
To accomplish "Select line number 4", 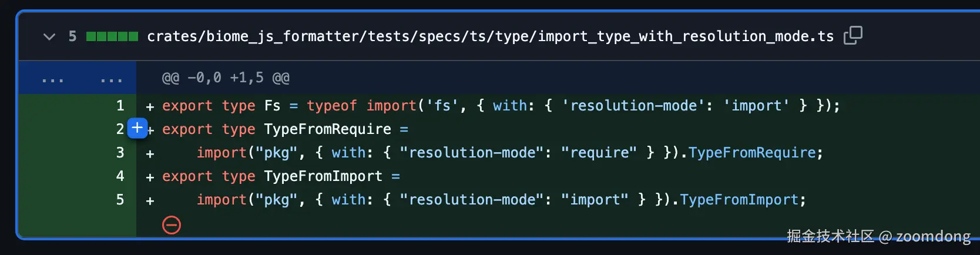I will click(120, 176).
